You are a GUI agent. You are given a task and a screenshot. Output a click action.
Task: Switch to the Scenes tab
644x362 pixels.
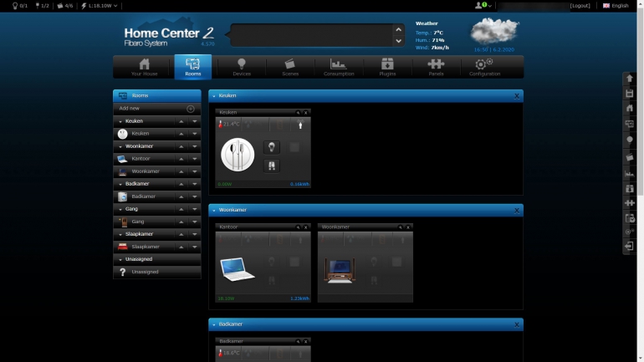[289, 67]
